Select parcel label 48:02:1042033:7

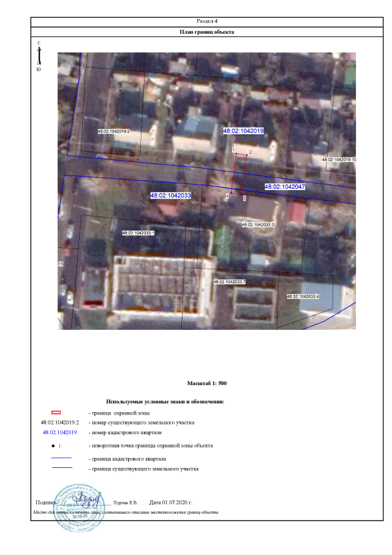click(x=230, y=281)
